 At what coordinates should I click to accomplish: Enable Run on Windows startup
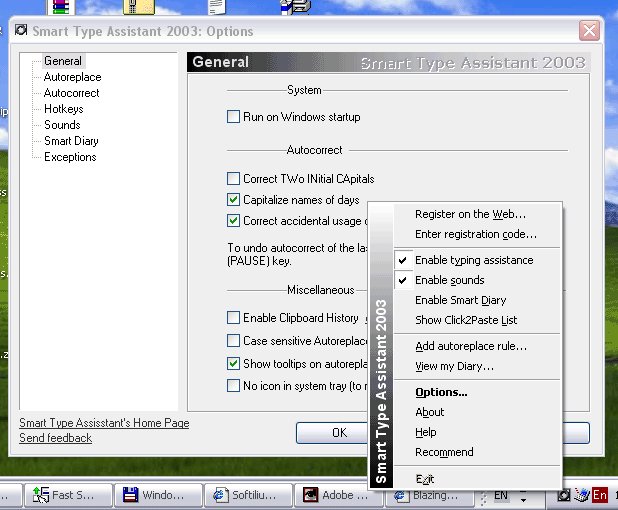[x=233, y=117]
